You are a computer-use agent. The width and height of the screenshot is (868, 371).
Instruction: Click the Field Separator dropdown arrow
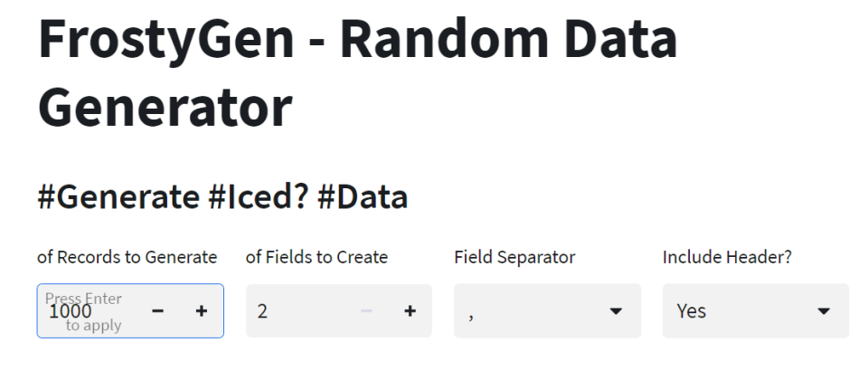617,311
